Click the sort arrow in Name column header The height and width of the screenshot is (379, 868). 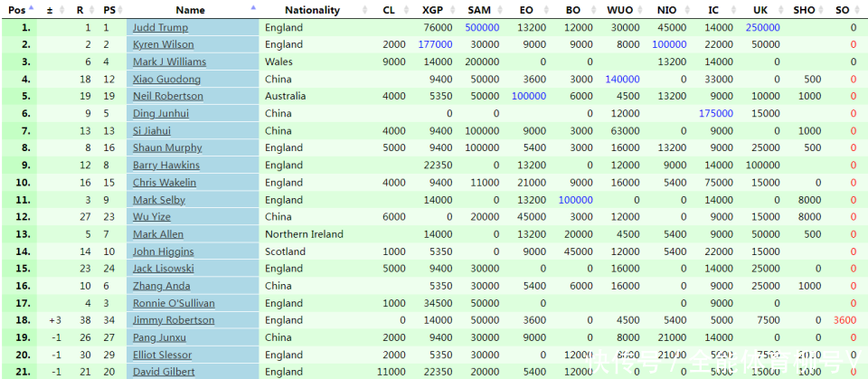pos(252,7)
